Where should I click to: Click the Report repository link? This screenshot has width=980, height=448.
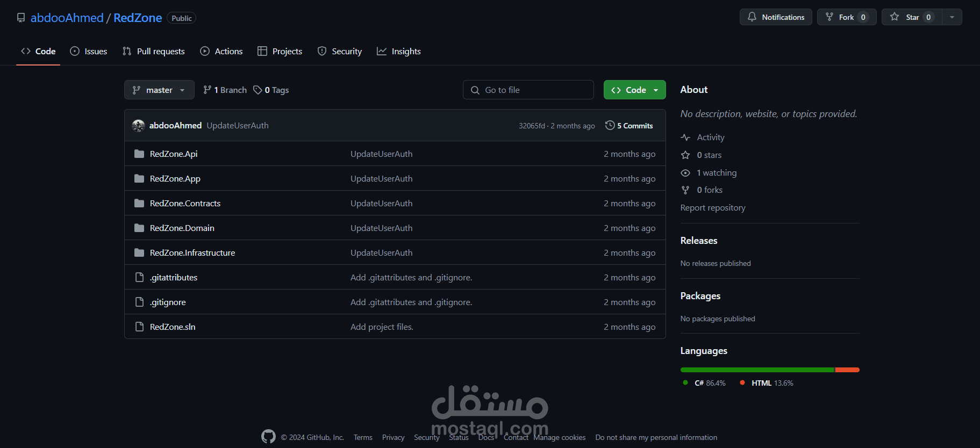pyautogui.click(x=713, y=208)
